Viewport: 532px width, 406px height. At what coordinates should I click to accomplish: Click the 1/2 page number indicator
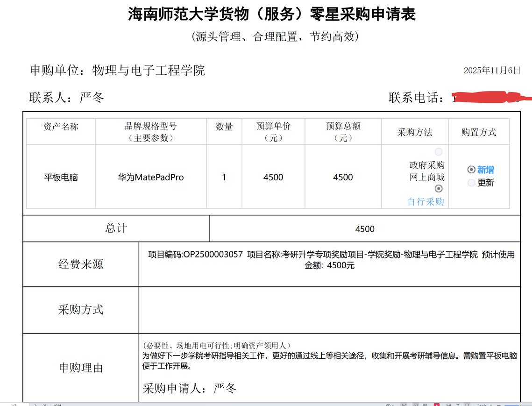coord(13,405)
